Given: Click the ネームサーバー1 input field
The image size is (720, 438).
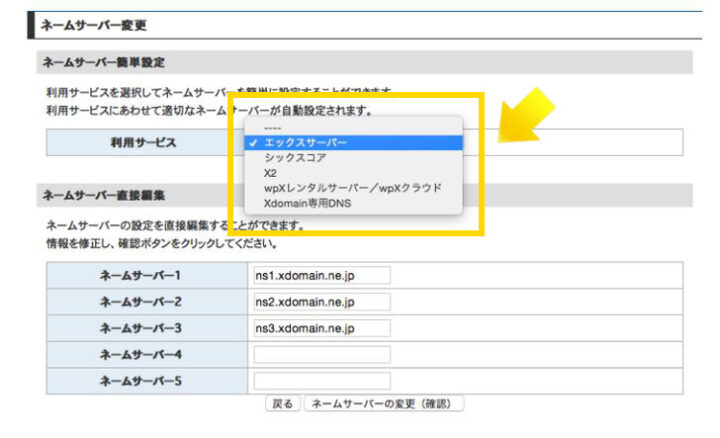Looking at the screenshot, I should (x=322, y=275).
